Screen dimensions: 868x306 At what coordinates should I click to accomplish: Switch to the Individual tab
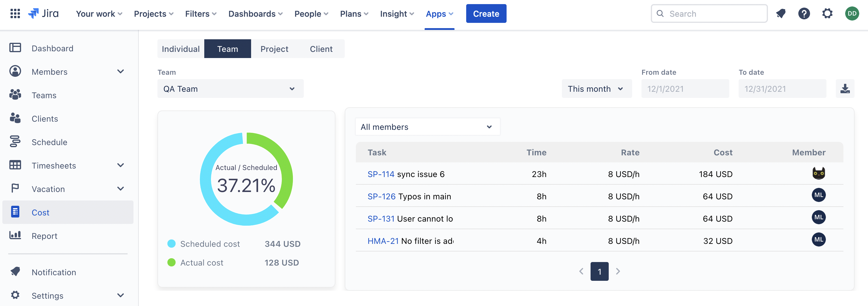181,49
